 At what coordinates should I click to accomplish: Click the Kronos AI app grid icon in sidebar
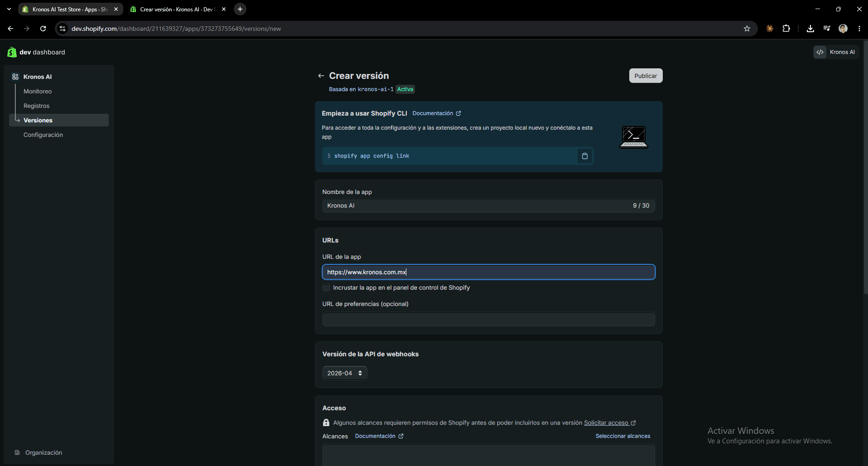[15, 77]
